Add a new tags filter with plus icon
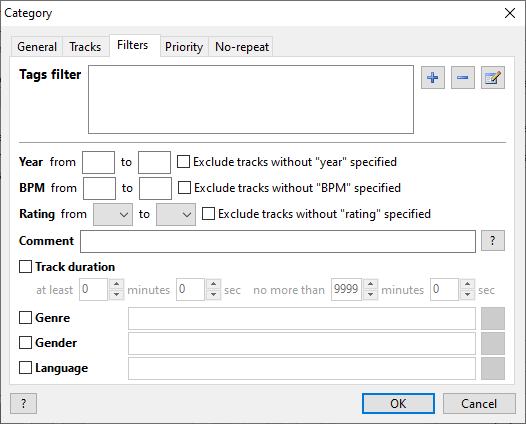The image size is (526, 424). click(433, 77)
